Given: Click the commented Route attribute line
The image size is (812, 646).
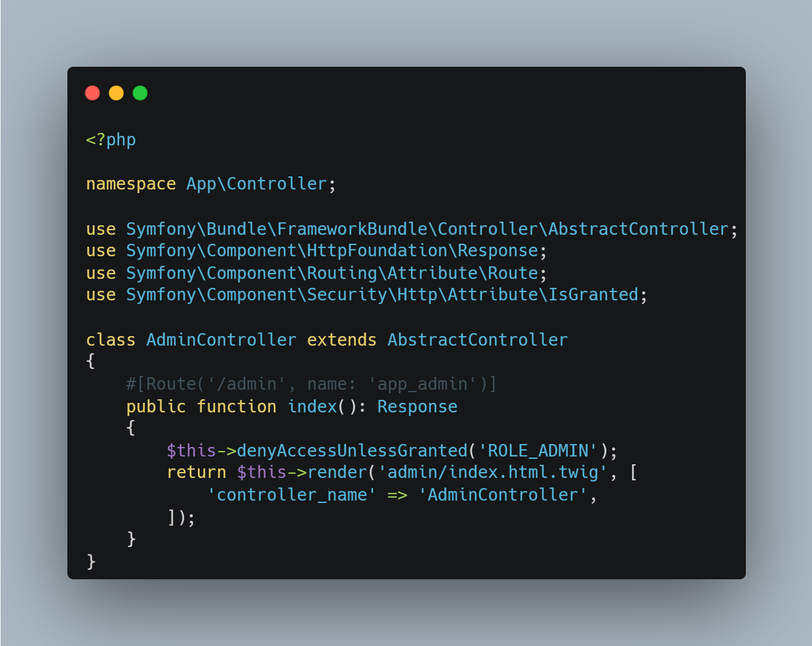Looking at the screenshot, I should point(311,384).
